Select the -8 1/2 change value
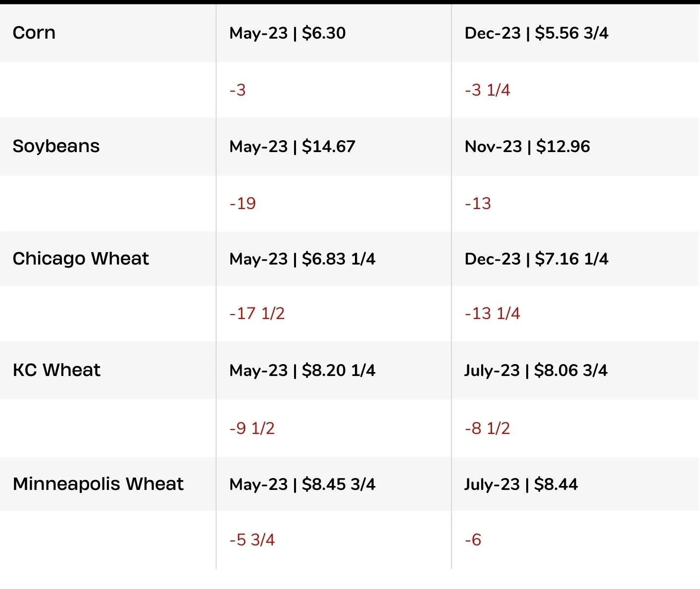Screen dimensions: 700x589 click(488, 428)
